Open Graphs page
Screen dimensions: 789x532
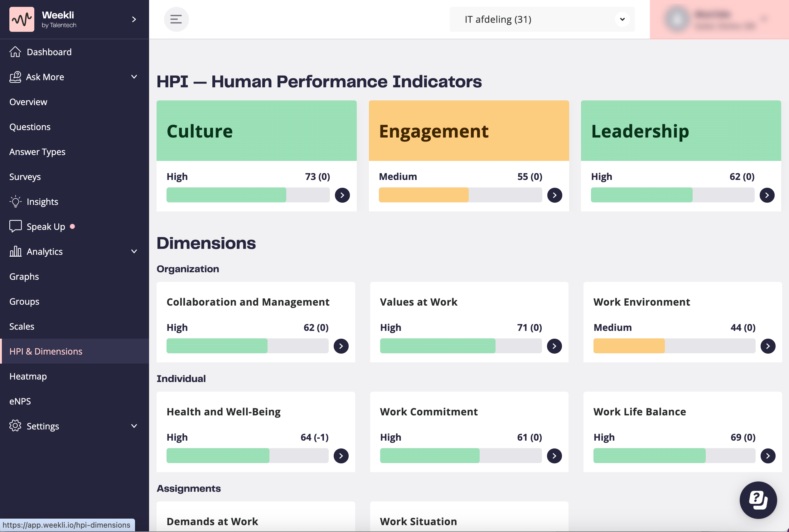(24, 277)
